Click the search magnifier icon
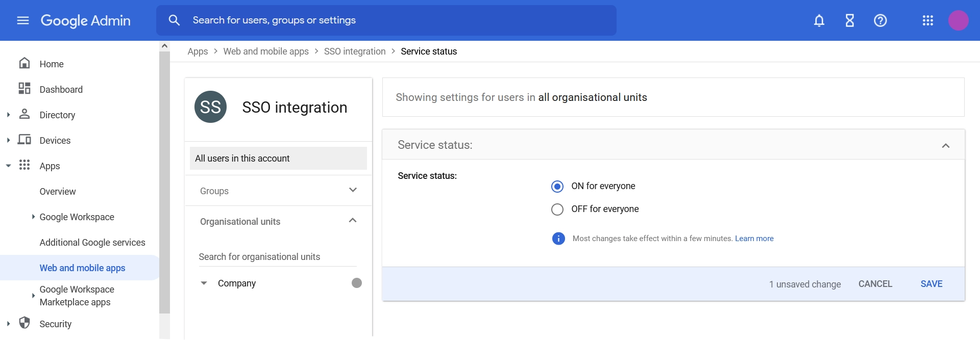Image resolution: width=980 pixels, height=341 pixels. click(x=174, y=20)
